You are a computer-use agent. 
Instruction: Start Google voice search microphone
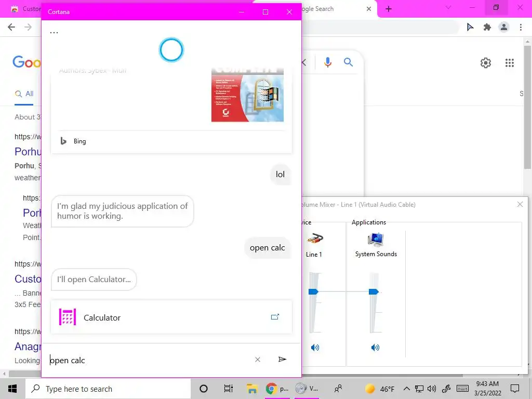tap(327, 62)
